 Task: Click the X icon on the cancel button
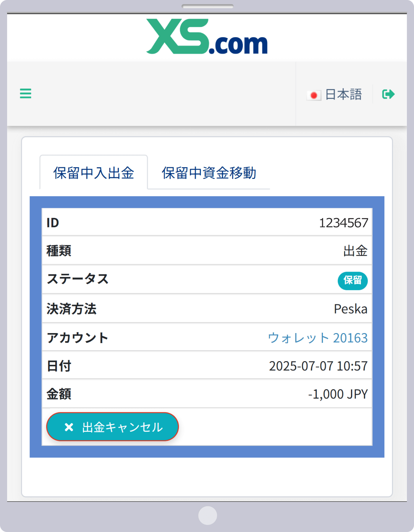pyautogui.click(x=69, y=427)
